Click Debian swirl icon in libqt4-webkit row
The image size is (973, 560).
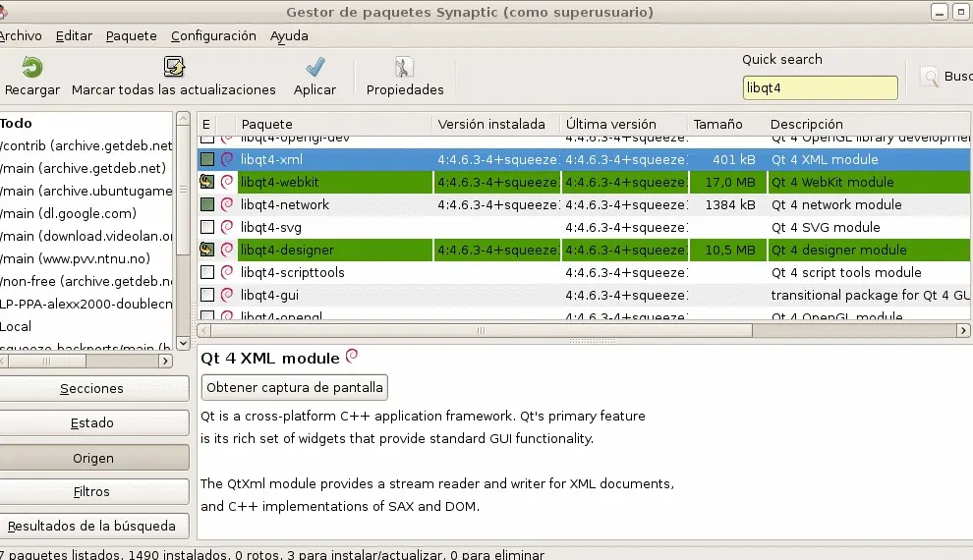[x=227, y=182]
